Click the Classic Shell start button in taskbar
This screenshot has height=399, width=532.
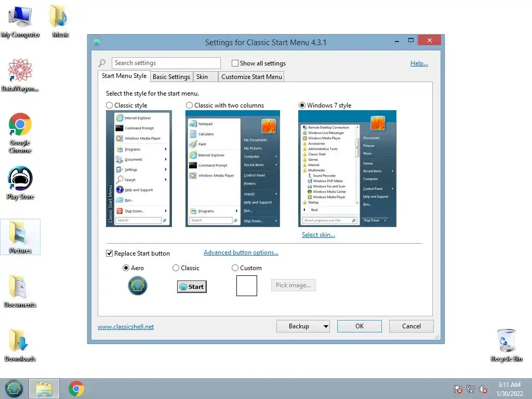pyautogui.click(x=14, y=389)
